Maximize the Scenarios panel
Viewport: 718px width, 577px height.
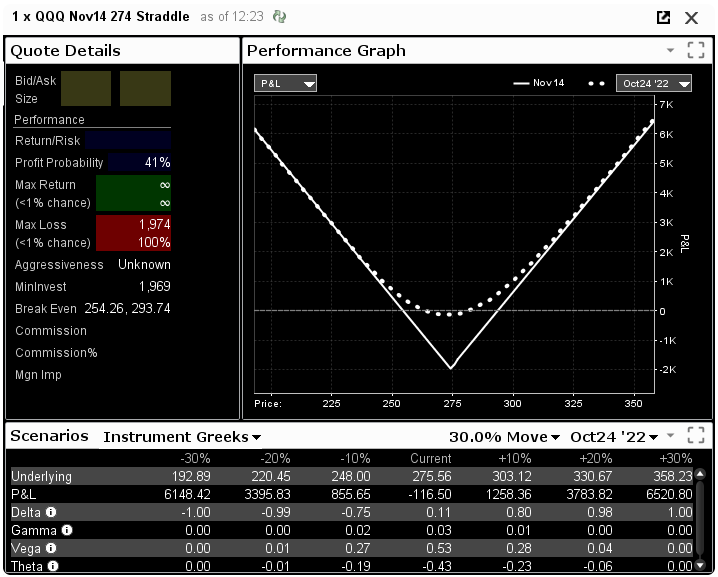pos(696,435)
